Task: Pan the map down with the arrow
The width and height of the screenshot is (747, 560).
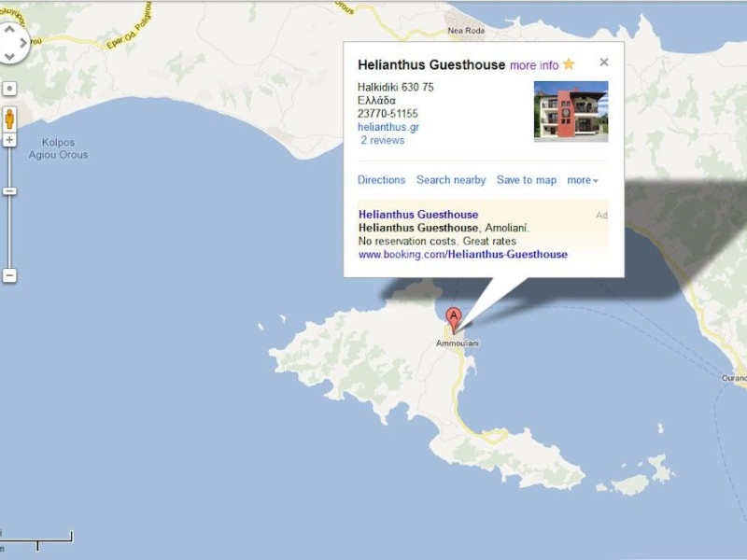Action: 9,57
